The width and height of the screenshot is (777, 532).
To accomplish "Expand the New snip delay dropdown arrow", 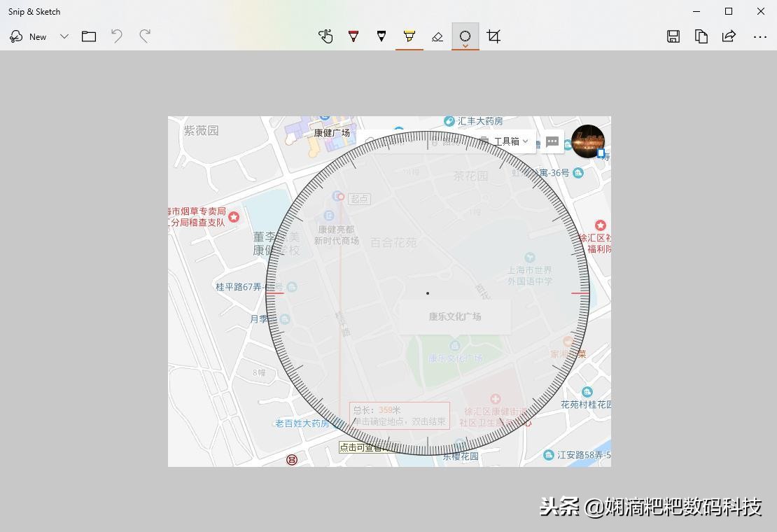I will click(x=64, y=36).
